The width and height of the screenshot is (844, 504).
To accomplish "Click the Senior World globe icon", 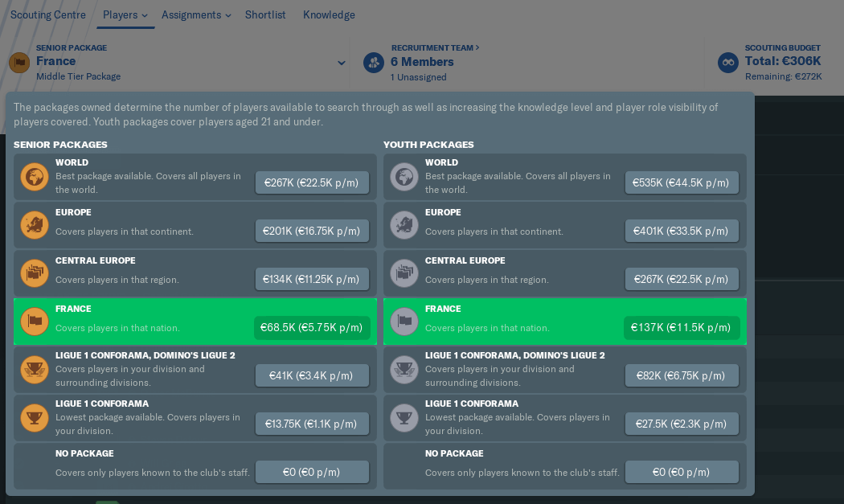I will pyautogui.click(x=35, y=177).
